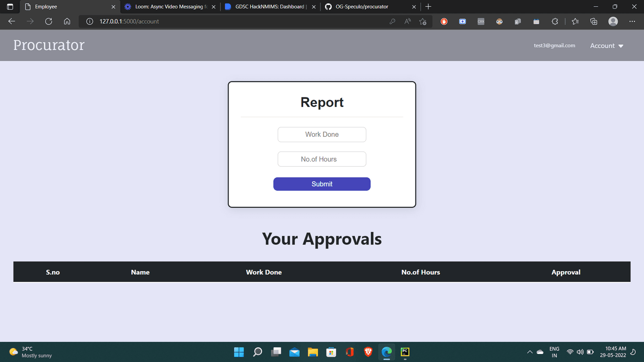
Task: Expand the Account dropdown
Action: [606, 46]
